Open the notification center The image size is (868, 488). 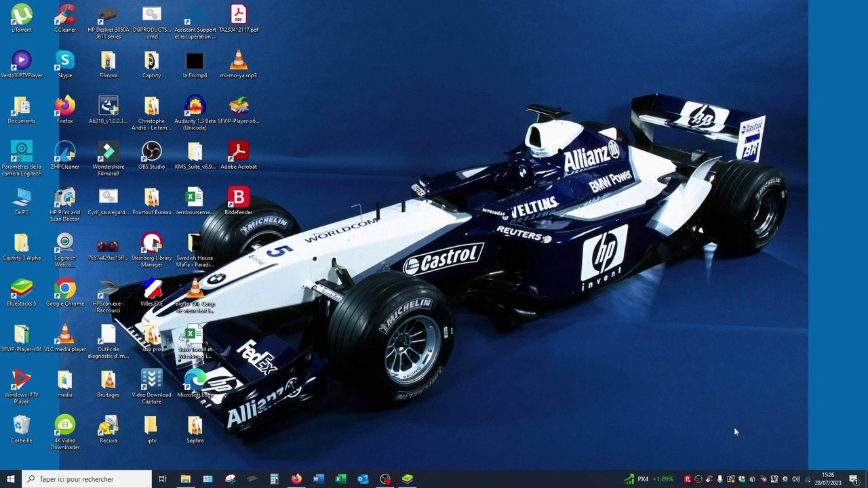[854, 479]
